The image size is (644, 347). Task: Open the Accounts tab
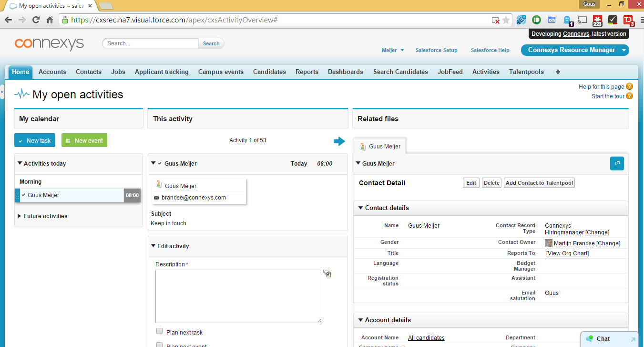coord(52,72)
